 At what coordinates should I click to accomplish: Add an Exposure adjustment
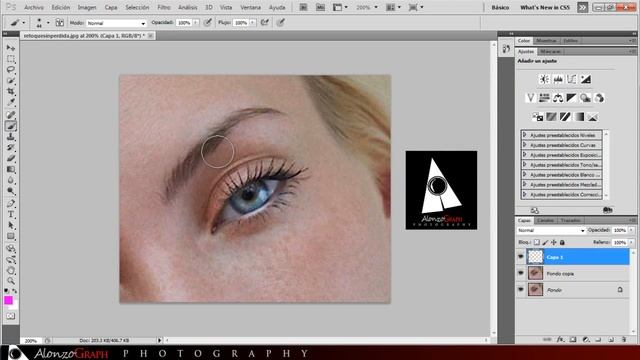coord(586,79)
